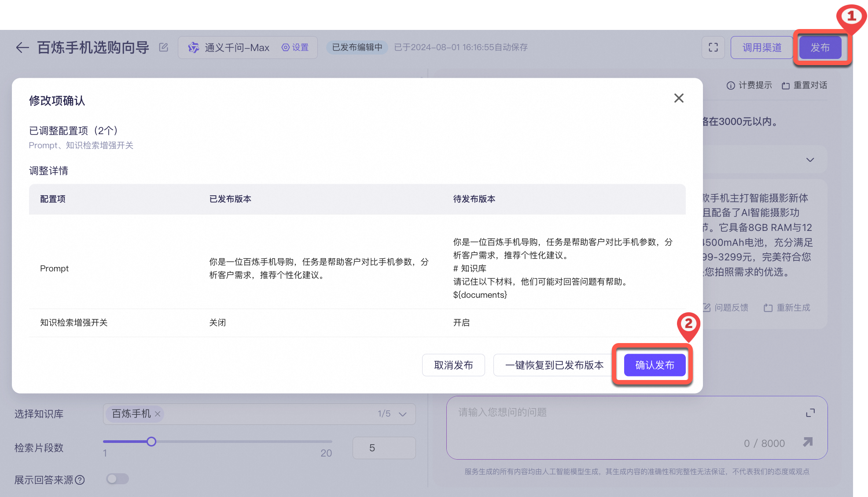Go back with the left arrow icon
Image resolution: width=868 pixels, height=497 pixels.
(22, 48)
